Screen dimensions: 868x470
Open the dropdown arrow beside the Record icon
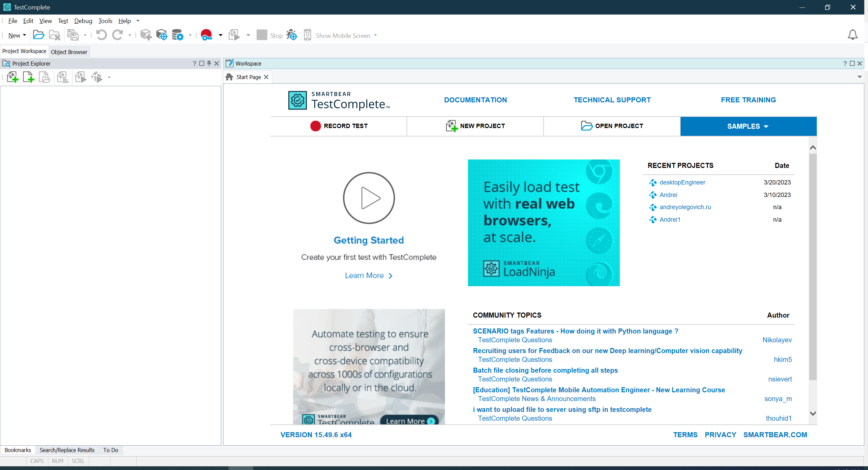220,35
